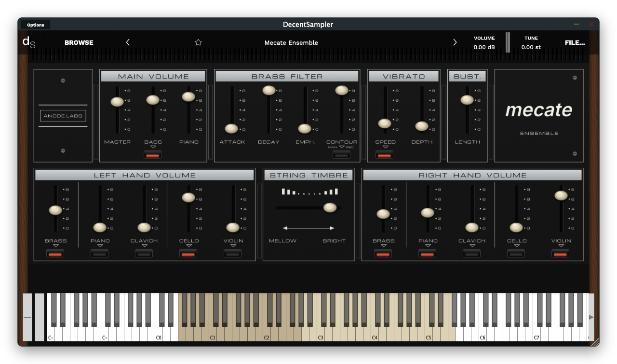The width and height of the screenshot is (617, 364).
Task: Toggle the Contour MAN/PED switch
Action: tap(342, 155)
